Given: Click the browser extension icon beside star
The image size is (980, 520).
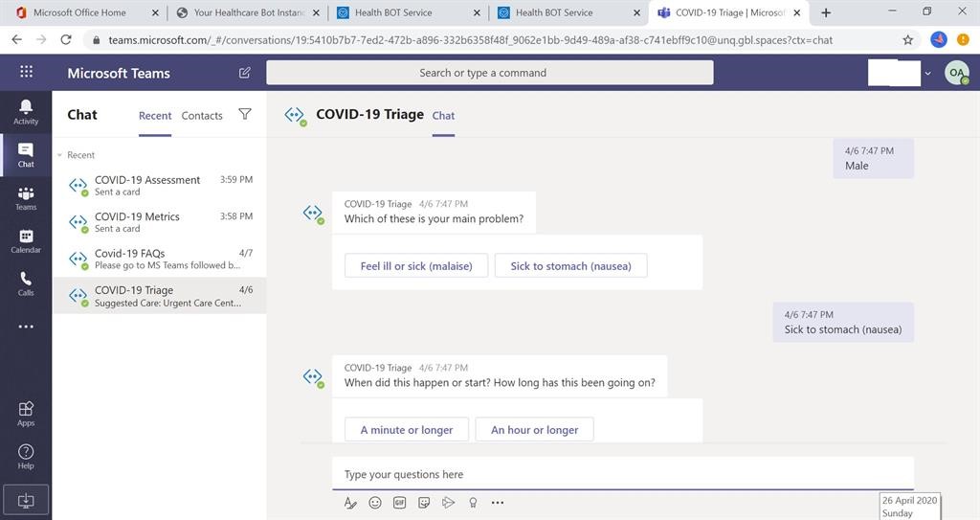Looking at the screenshot, I should coord(939,39).
